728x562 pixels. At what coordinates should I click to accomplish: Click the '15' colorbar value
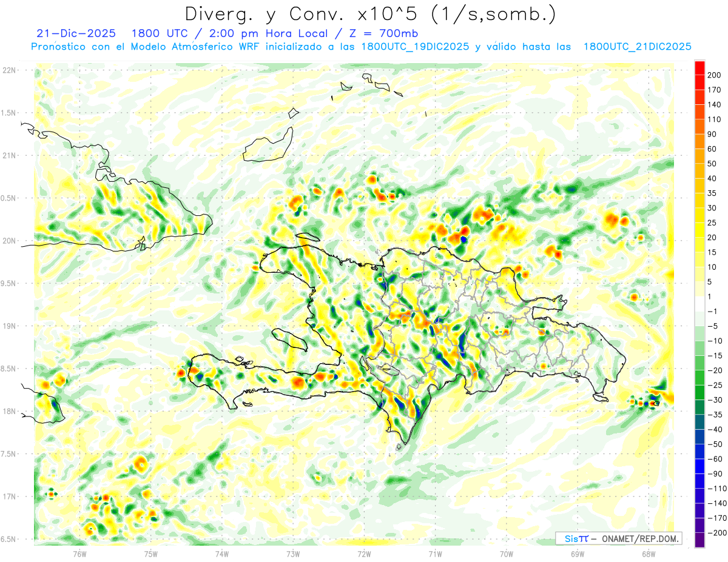click(x=712, y=252)
